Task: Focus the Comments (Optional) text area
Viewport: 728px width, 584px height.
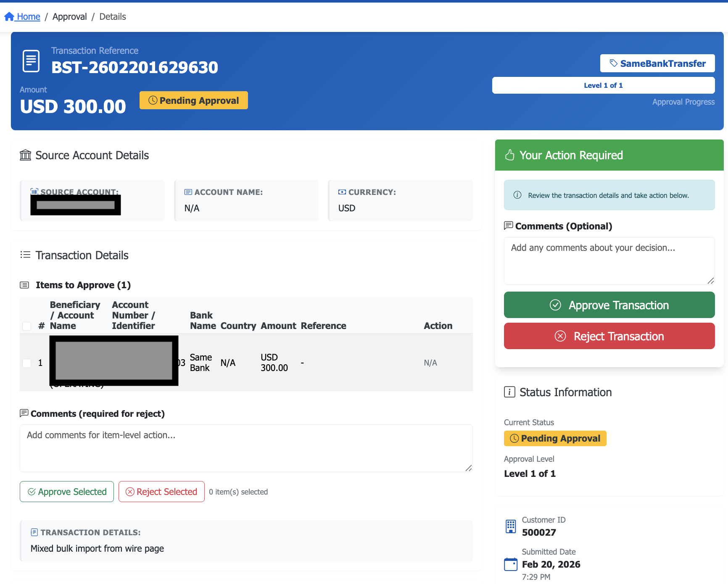Action: coord(609,260)
